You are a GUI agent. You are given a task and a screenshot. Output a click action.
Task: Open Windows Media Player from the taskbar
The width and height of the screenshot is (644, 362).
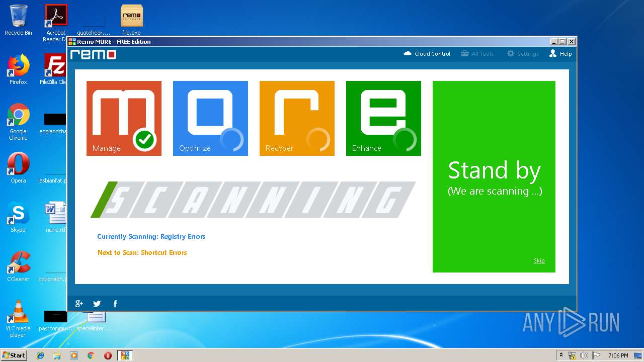(74, 355)
